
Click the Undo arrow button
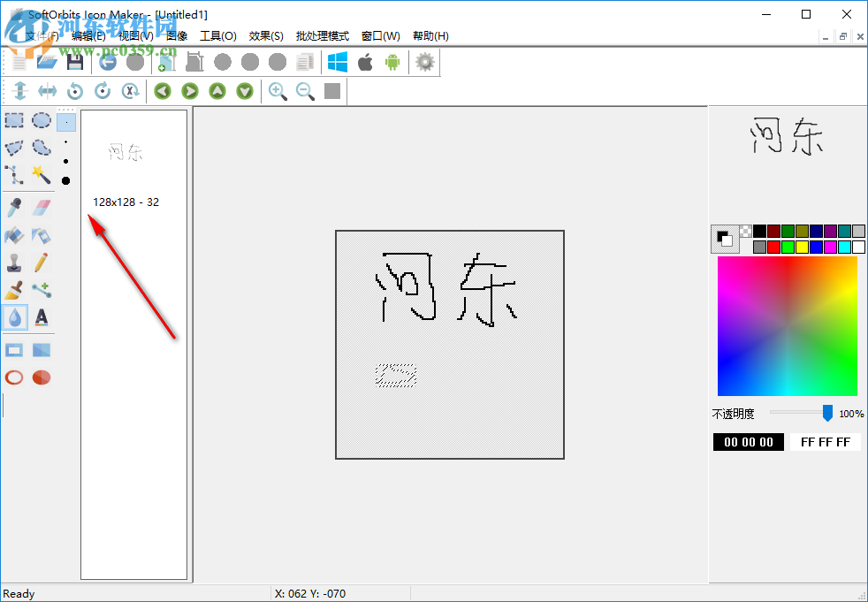coord(107,62)
